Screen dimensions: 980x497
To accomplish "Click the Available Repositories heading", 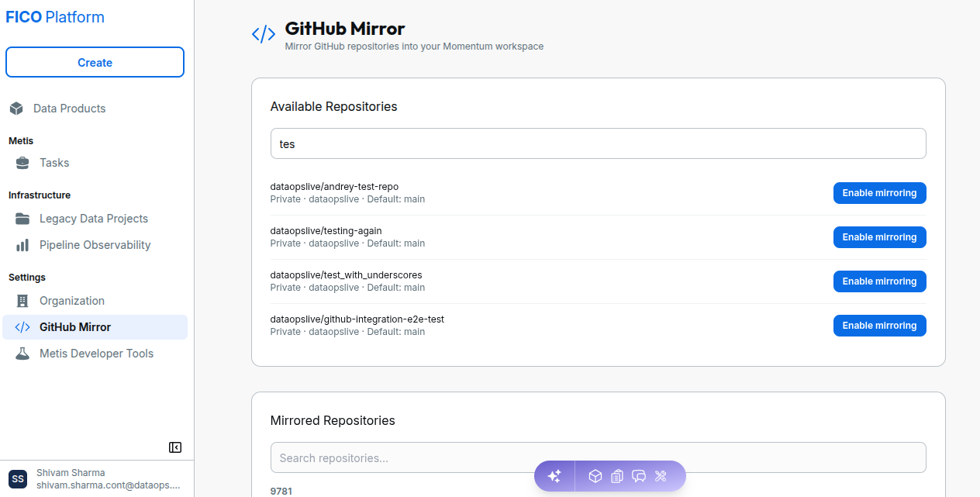I will [x=333, y=107].
